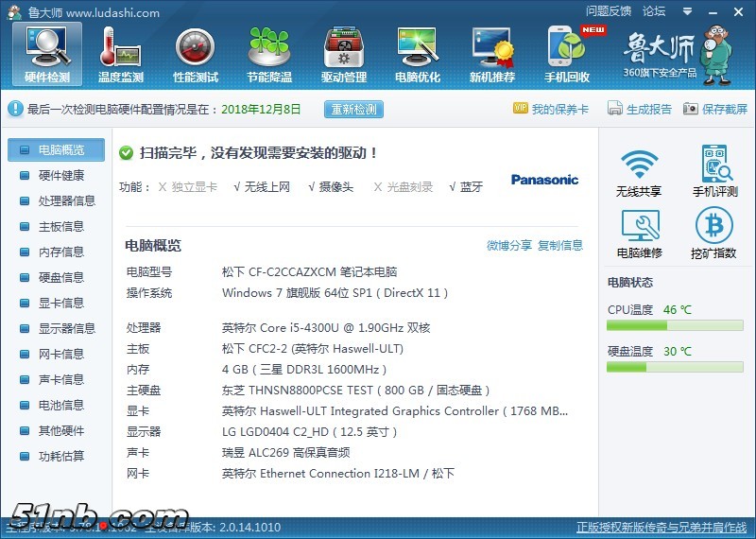The image size is (756, 539).
Task: Click the 微博分享 share link
Action: point(508,246)
